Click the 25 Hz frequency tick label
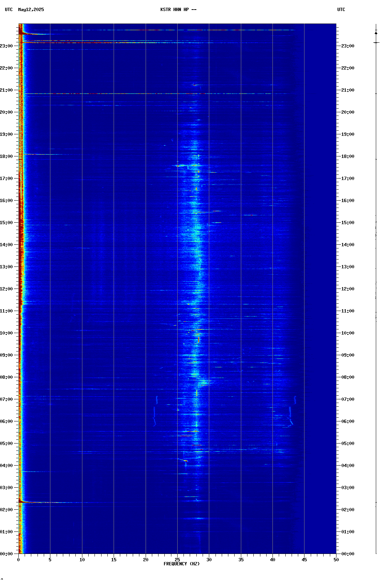The image size is (392, 583). click(177, 560)
